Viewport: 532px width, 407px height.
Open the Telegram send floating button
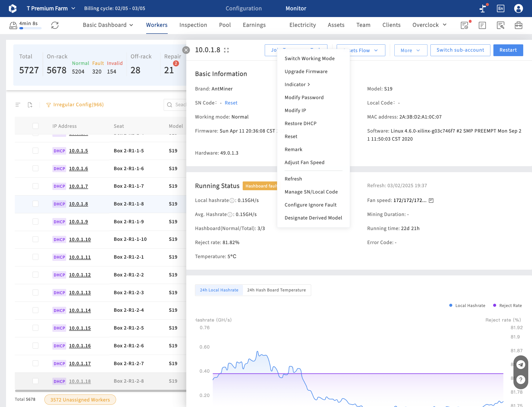pos(521,364)
